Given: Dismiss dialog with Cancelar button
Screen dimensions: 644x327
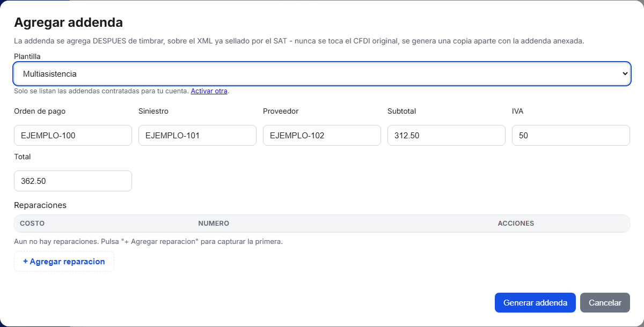Looking at the screenshot, I should click(x=605, y=303).
